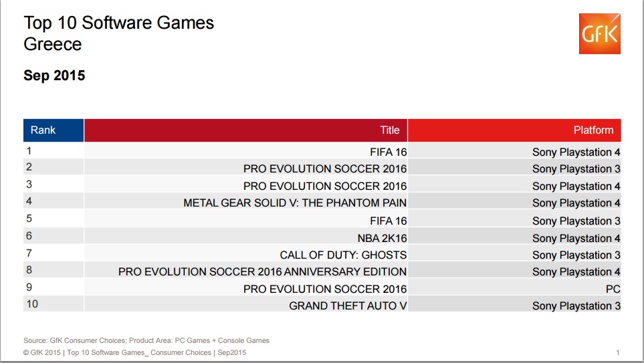Click CALL OF DUTY: GHOSTS title

point(343,255)
